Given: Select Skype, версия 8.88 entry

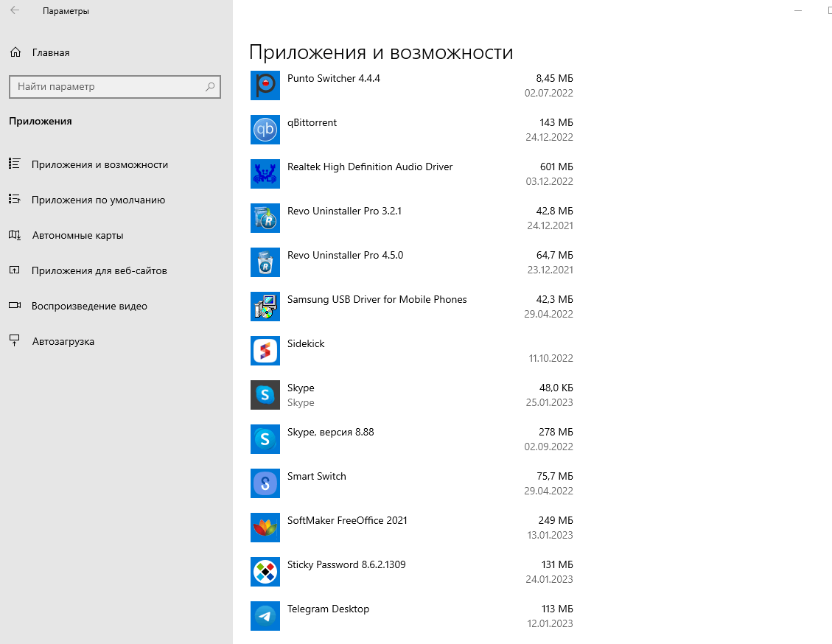Looking at the screenshot, I should (331, 433).
